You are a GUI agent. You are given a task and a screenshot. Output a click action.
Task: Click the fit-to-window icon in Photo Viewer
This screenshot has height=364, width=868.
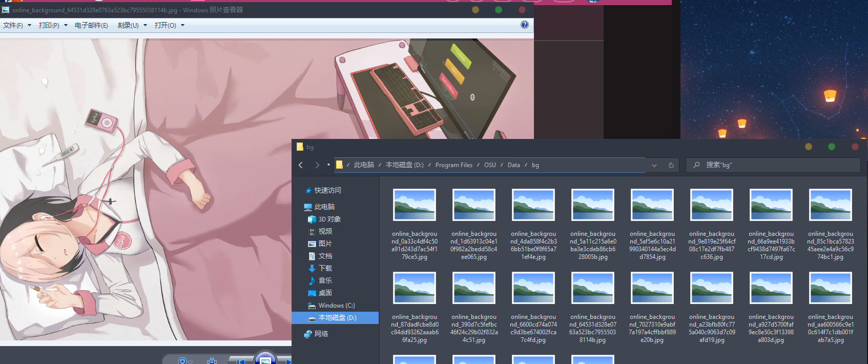212,361
